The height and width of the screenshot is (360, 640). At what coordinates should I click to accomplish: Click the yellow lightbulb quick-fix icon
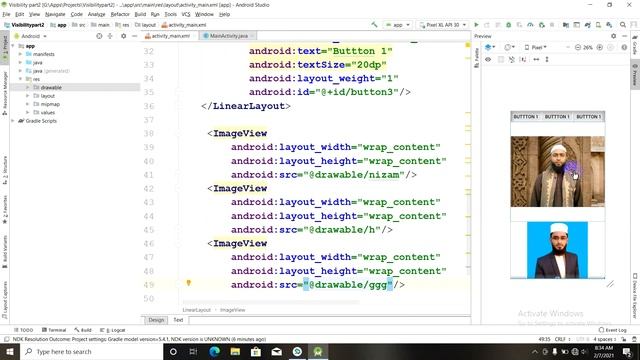pos(189,282)
